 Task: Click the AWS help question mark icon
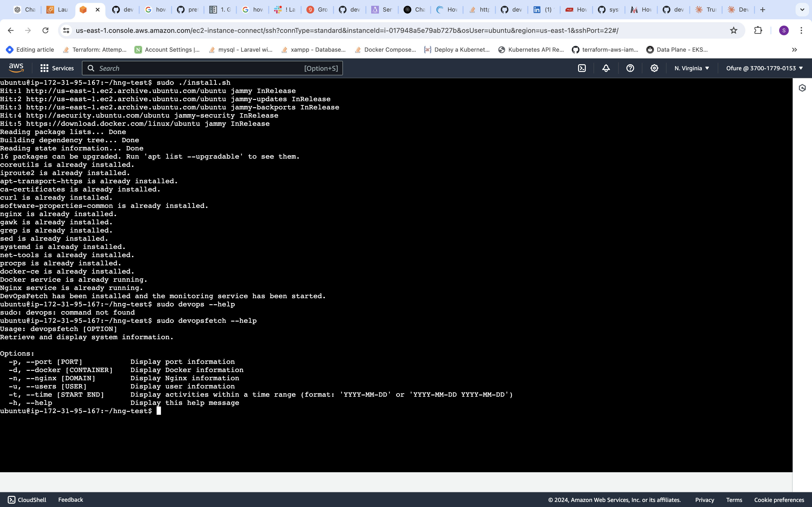pos(630,68)
